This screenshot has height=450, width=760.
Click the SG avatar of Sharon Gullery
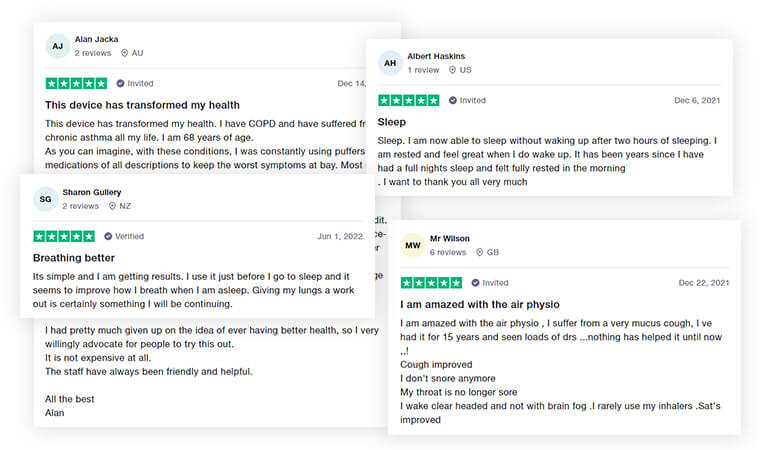point(45,198)
